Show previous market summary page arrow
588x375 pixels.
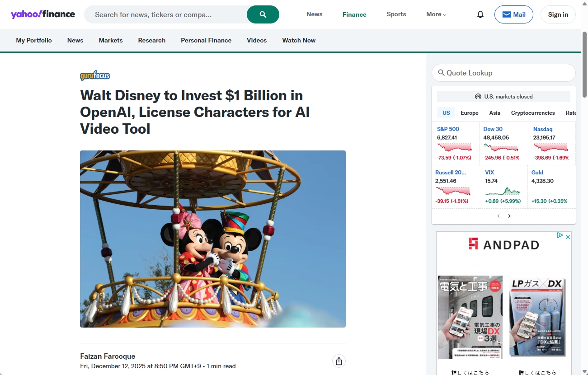click(x=499, y=216)
